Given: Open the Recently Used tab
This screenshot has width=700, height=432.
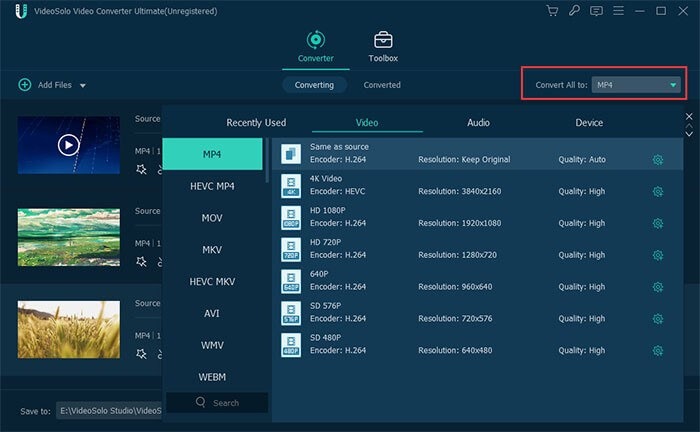Looking at the screenshot, I should pos(256,123).
